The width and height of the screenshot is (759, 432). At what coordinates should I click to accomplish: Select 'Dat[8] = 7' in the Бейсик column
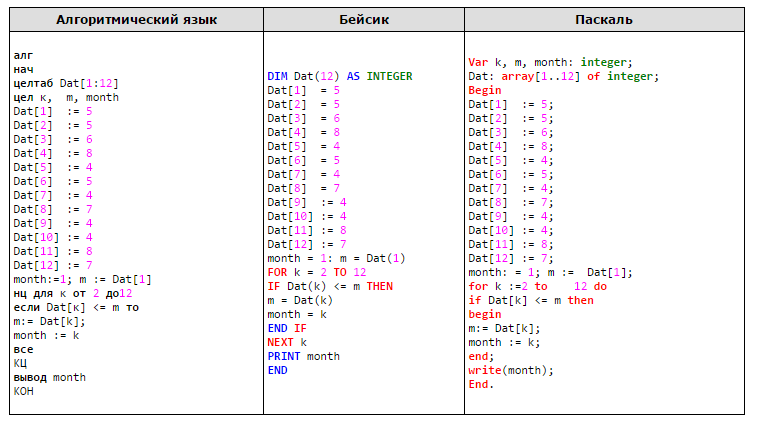point(304,188)
